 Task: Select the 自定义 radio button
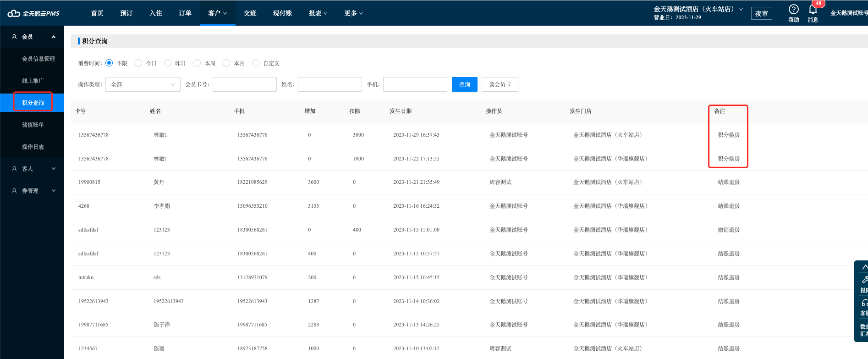[256, 63]
